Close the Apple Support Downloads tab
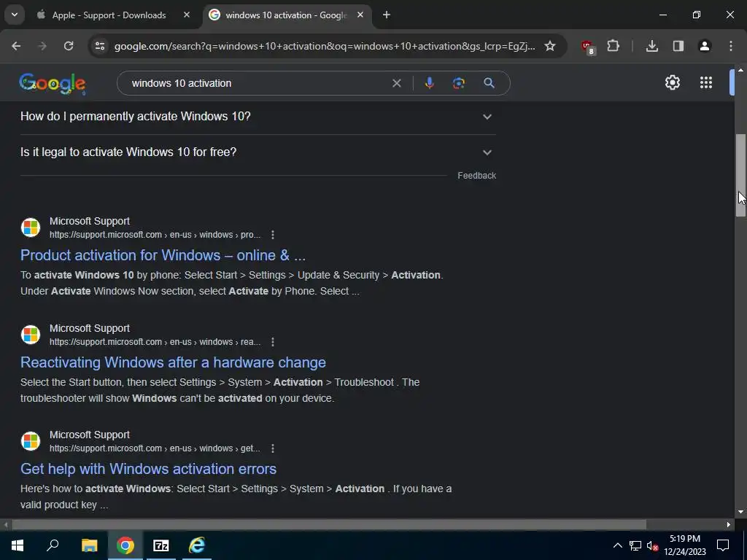 (186, 15)
